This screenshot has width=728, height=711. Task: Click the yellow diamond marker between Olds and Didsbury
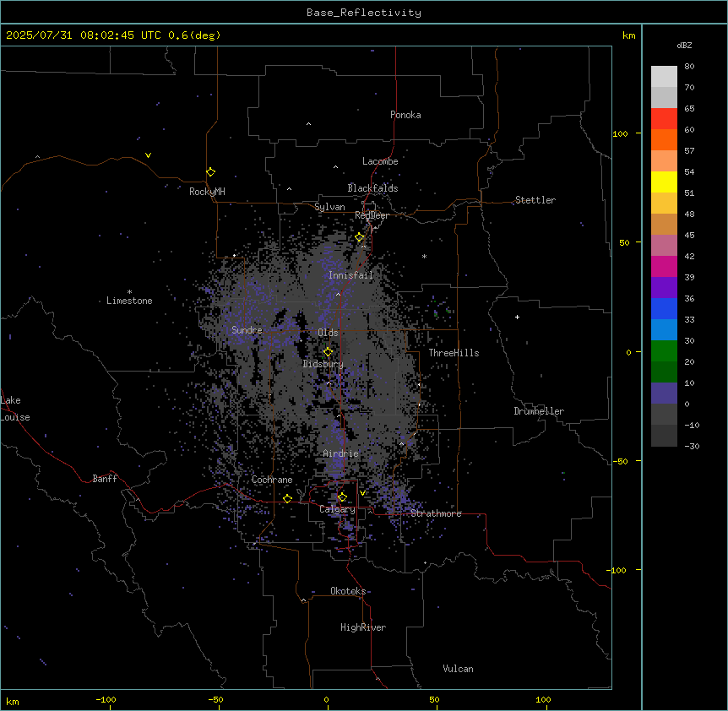(x=328, y=352)
